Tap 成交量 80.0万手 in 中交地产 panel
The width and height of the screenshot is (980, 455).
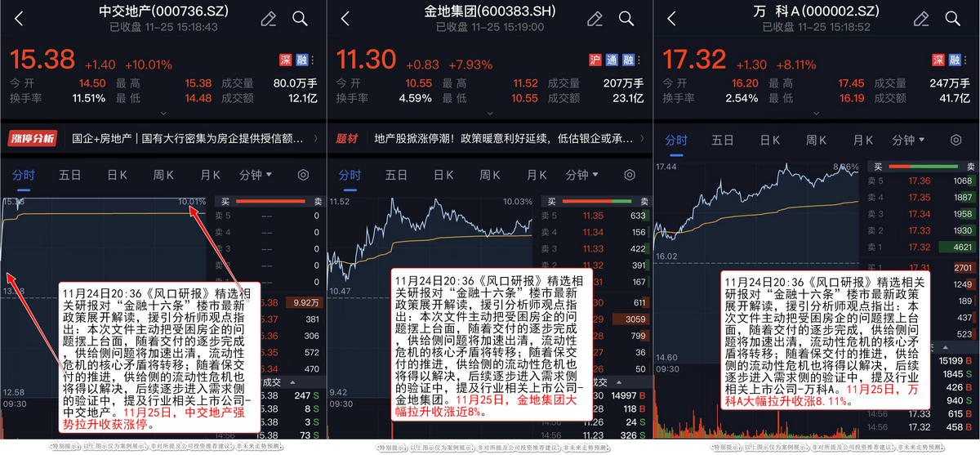[271, 83]
